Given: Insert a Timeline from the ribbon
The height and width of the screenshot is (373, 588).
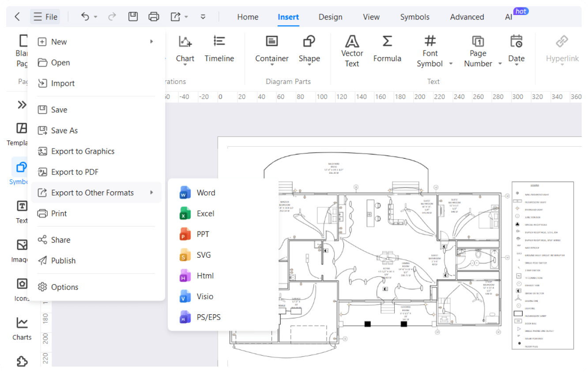Looking at the screenshot, I should pyautogui.click(x=219, y=49).
